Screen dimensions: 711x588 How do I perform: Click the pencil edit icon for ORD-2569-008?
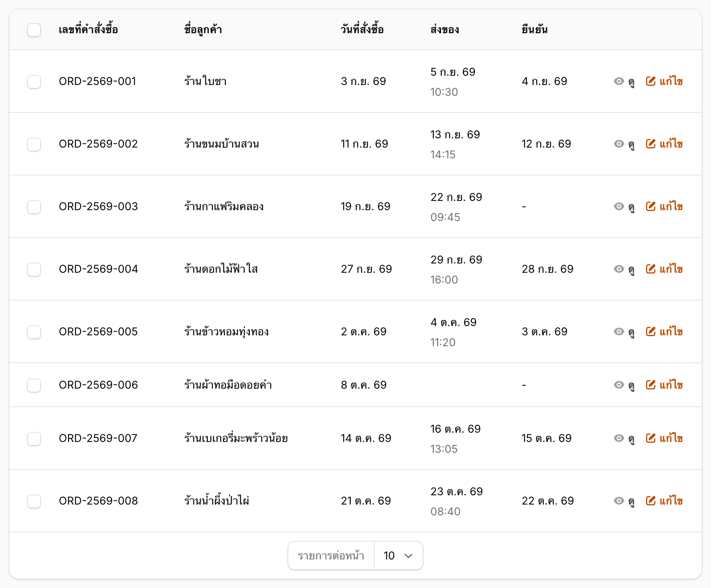click(x=651, y=501)
